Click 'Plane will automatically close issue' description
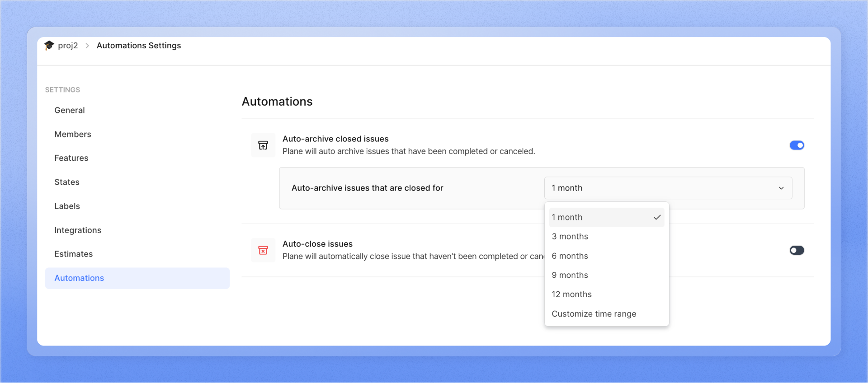The width and height of the screenshot is (868, 383). [x=414, y=257]
